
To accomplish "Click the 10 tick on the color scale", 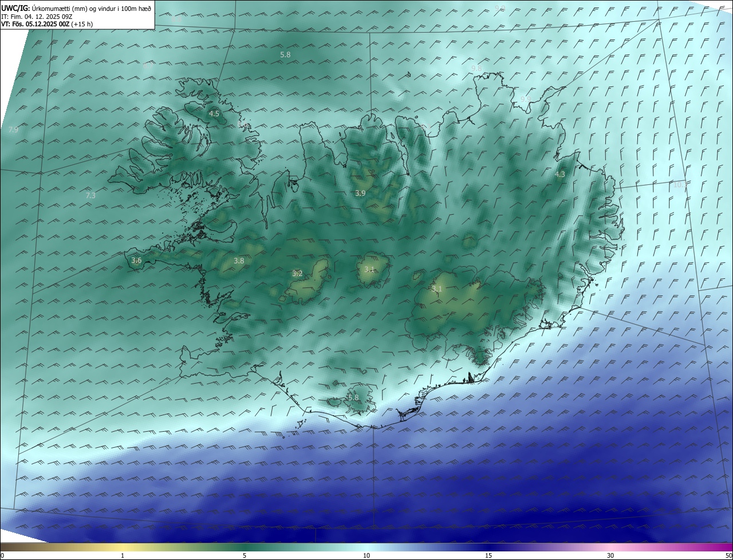I will (366, 555).
